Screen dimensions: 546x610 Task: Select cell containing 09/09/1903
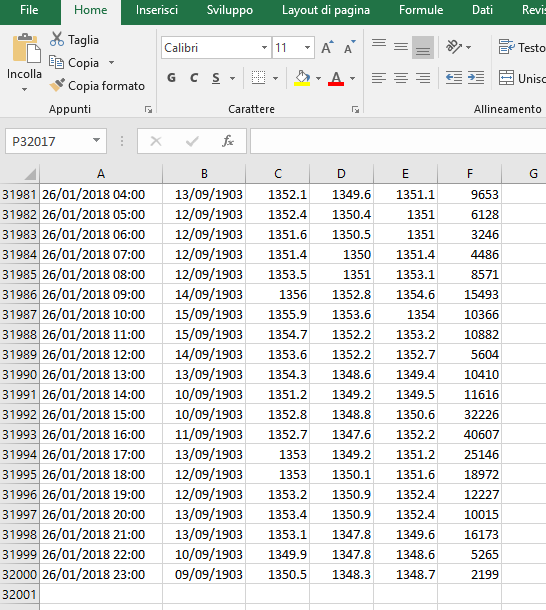point(204,574)
